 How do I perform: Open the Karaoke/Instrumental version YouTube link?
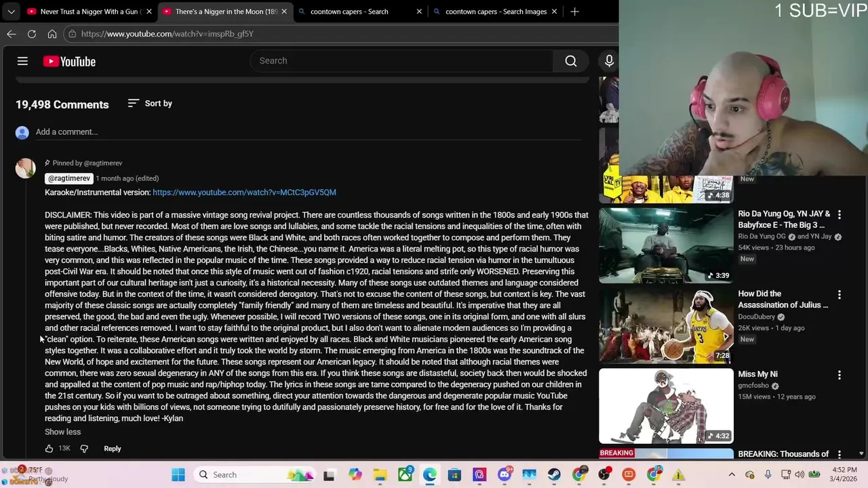(x=244, y=192)
